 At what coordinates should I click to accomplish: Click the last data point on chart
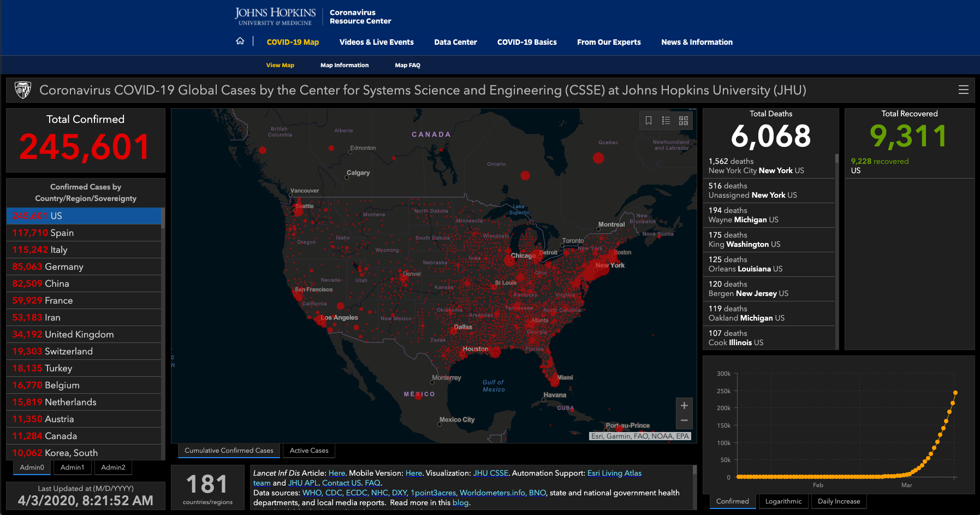[955, 393]
